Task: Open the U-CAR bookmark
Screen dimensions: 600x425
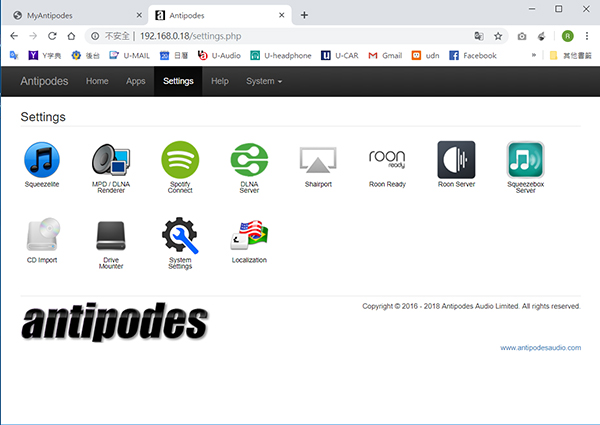Action: tap(340, 55)
